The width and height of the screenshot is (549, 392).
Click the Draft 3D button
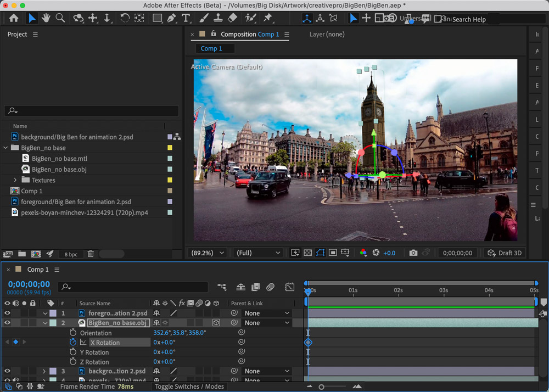[x=505, y=253]
